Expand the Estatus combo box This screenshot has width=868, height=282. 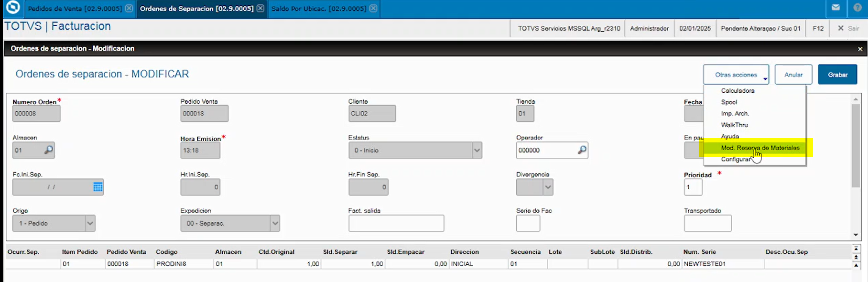(477, 150)
